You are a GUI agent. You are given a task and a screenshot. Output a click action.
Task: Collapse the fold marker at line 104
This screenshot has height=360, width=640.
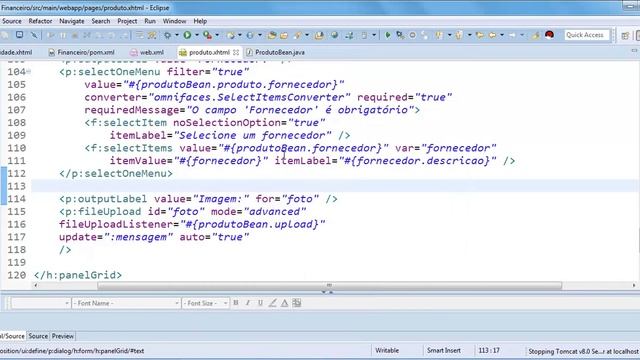pos(29,72)
